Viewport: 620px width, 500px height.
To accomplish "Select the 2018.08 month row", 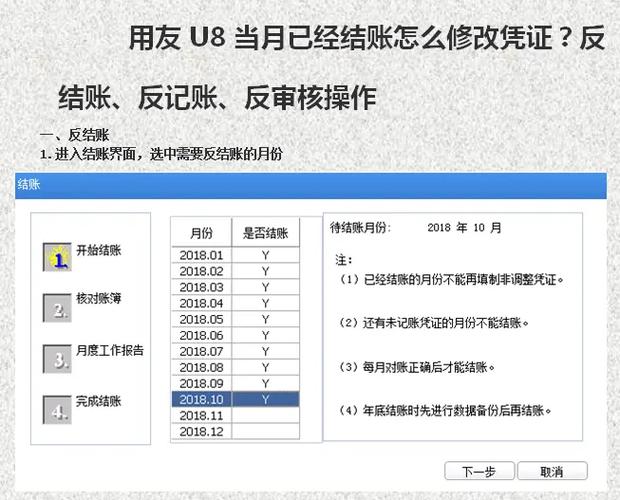I will [x=235, y=367].
